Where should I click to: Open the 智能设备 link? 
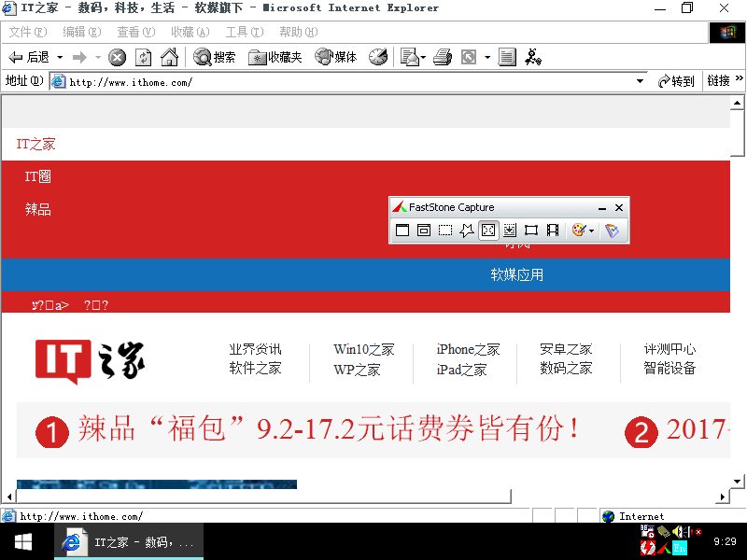pos(669,368)
